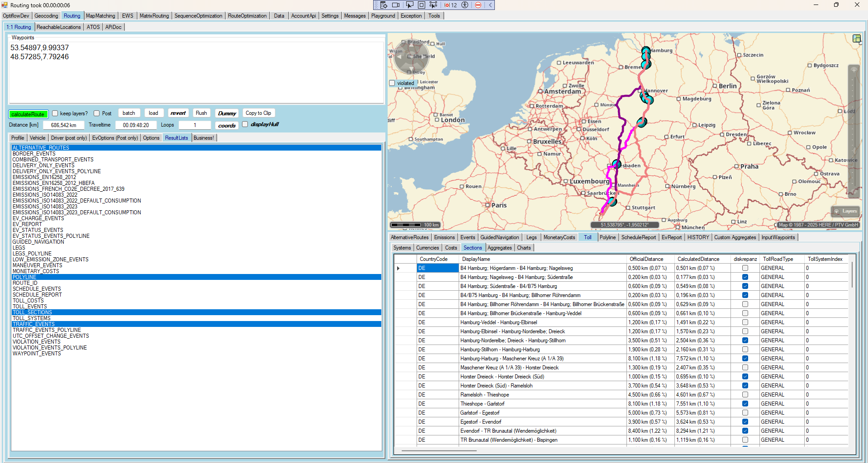Click the row selector arrow of first grid row

[x=398, y=268]
